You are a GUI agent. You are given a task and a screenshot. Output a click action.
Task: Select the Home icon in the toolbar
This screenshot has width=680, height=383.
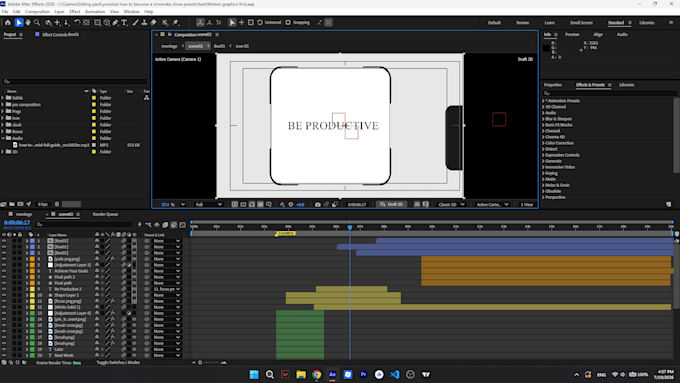[x=8, y=23]
